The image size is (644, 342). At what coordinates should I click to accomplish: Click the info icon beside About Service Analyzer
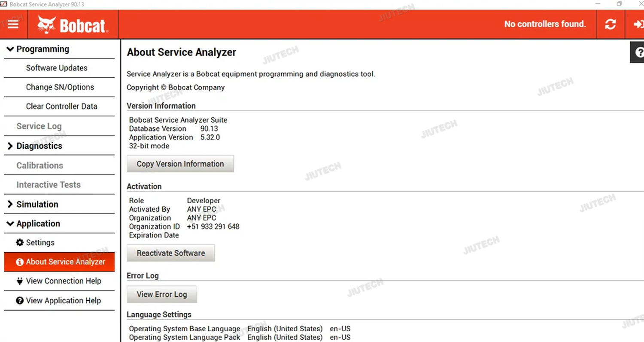click(20, 262)
